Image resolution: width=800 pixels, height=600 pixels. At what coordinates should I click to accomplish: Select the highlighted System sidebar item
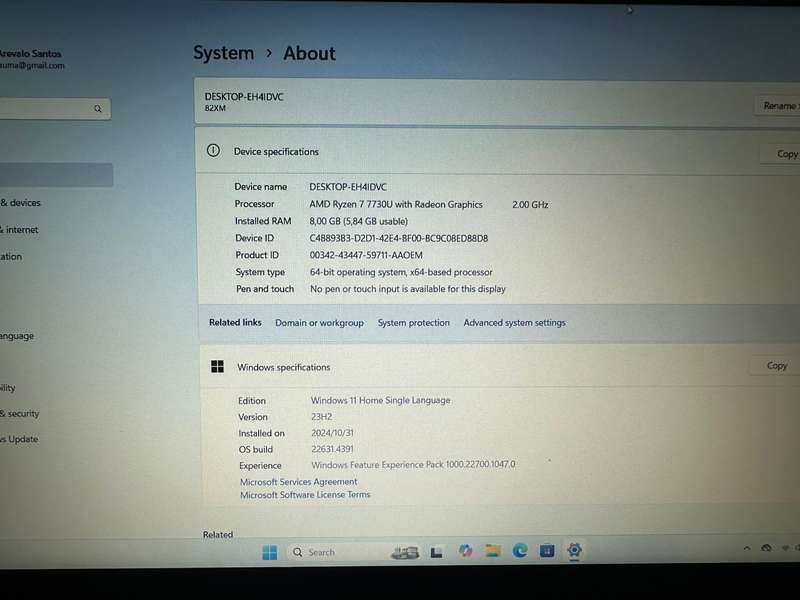pos(55,175)
